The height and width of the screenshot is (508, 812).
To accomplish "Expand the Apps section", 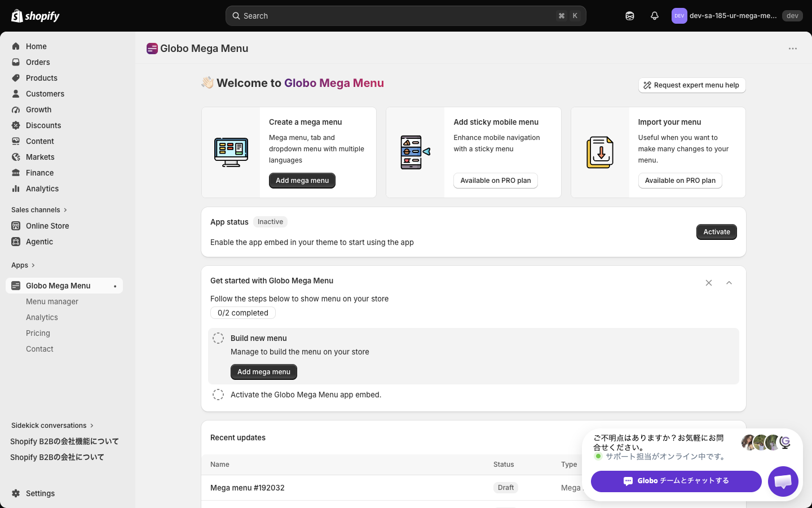I will (x=23, y=265).
